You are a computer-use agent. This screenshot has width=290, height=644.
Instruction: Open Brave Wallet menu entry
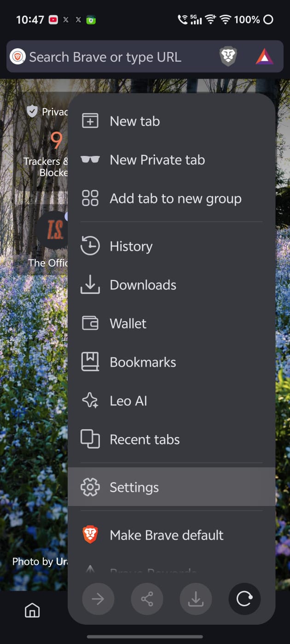point(171,324)
